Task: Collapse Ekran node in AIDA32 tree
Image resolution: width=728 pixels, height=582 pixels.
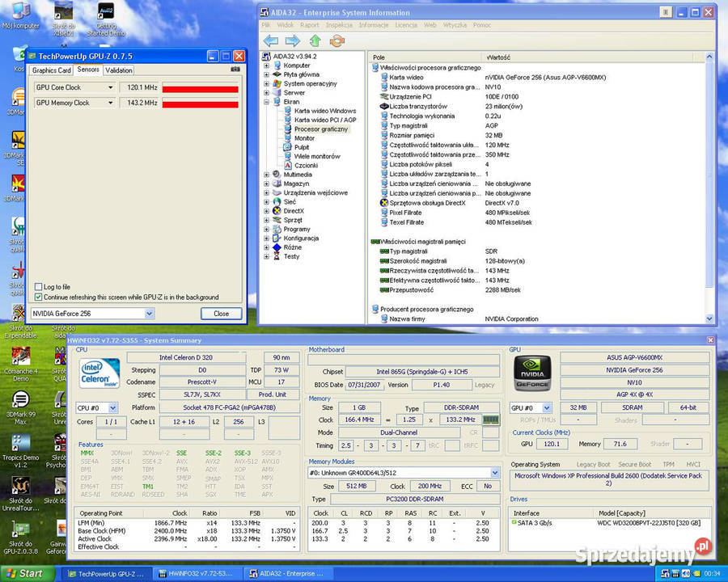Action: click(266, 102)
